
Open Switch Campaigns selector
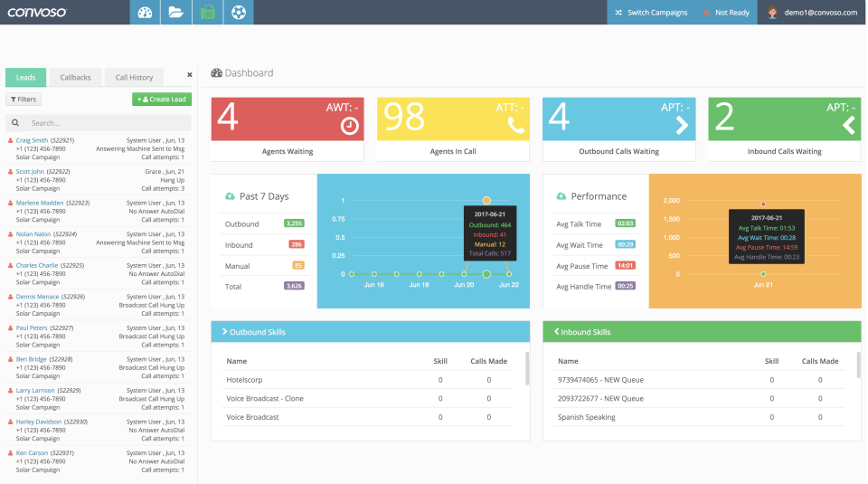coord(652,12)
